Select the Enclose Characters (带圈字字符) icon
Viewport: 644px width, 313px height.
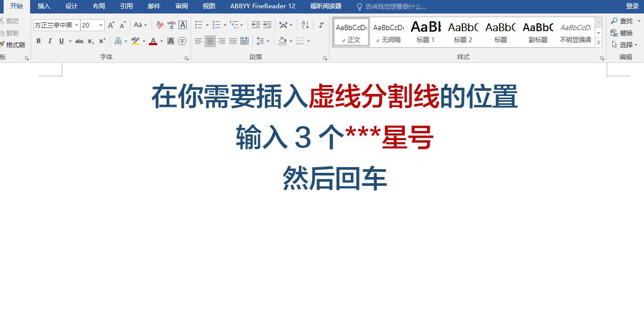182,41
